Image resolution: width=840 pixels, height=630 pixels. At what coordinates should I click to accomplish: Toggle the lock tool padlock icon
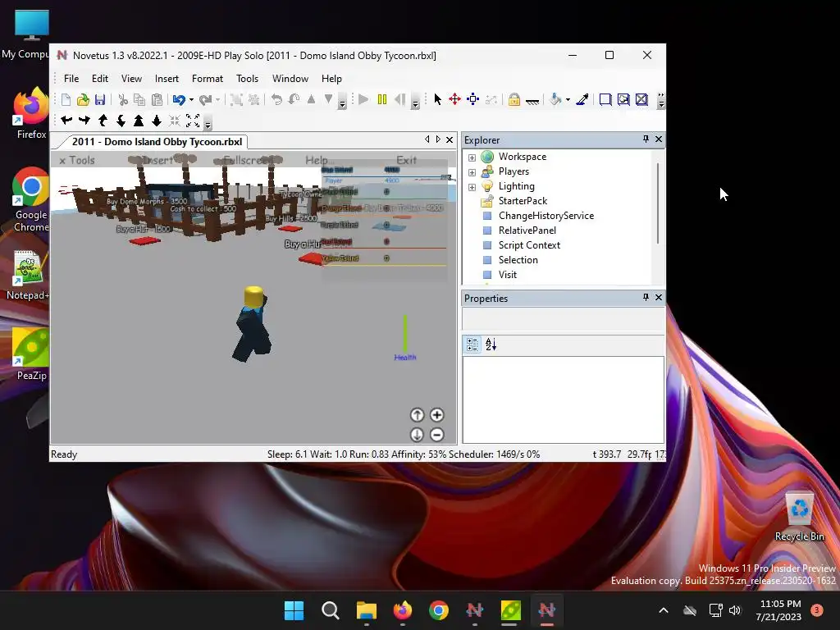coord(514,99)
